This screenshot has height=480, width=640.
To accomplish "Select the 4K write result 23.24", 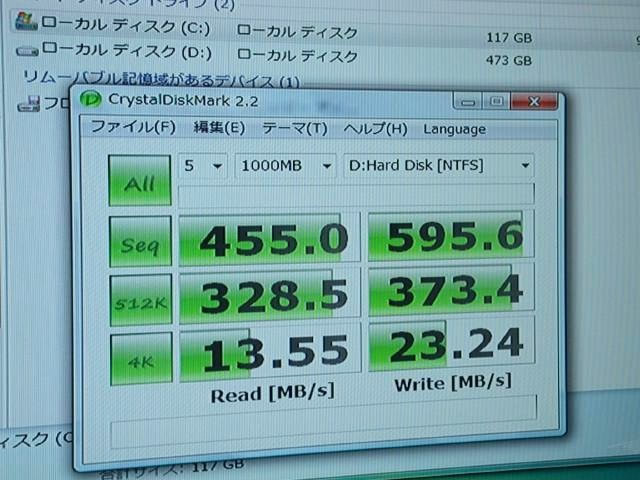I will click(x=451, y=345).
